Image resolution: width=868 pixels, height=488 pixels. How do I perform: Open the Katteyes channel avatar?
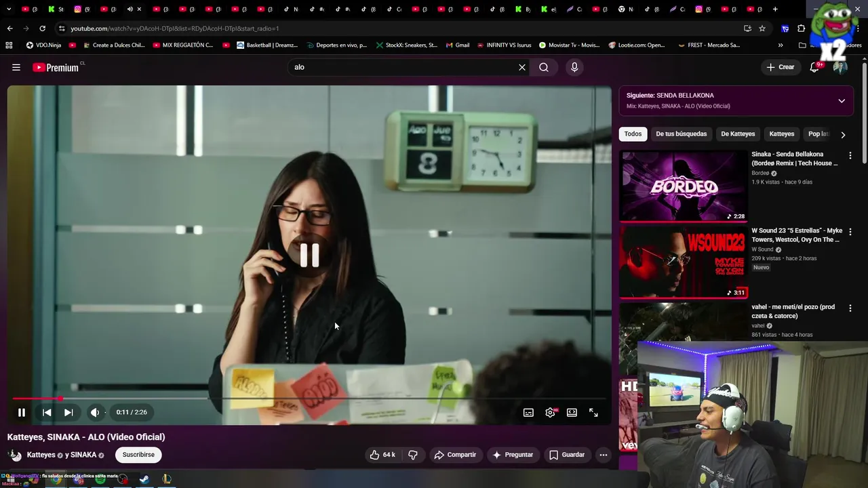15,455
